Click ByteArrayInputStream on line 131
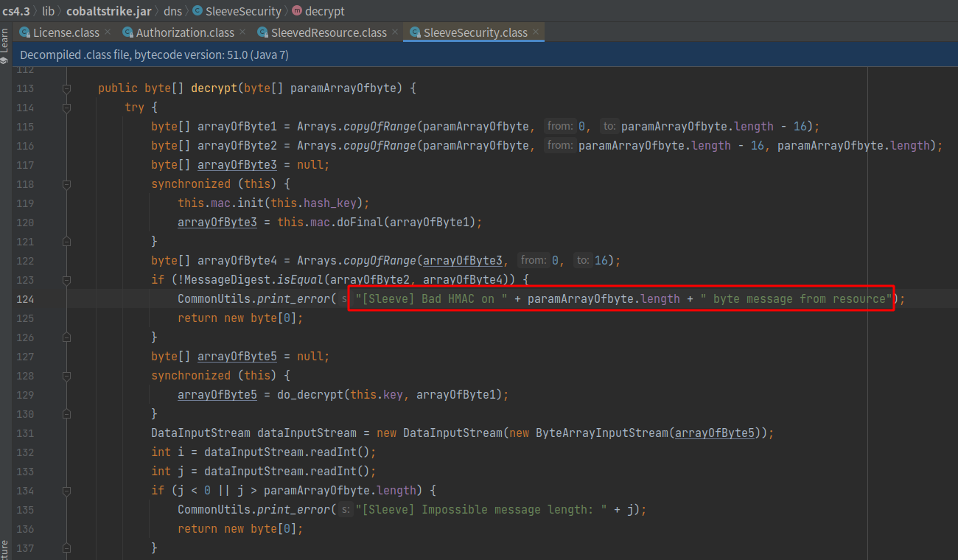Screen dimensions: 958x560 coord(602,433)
